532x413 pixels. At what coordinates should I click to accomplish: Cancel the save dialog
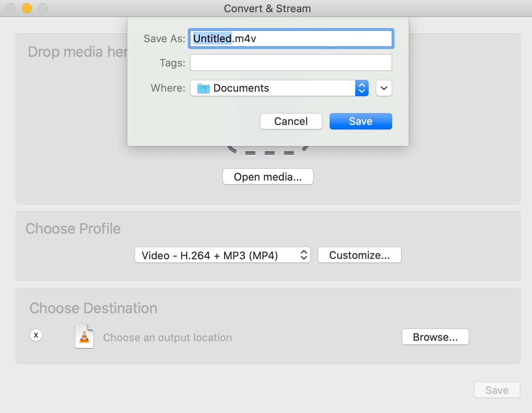coord(291,121)
